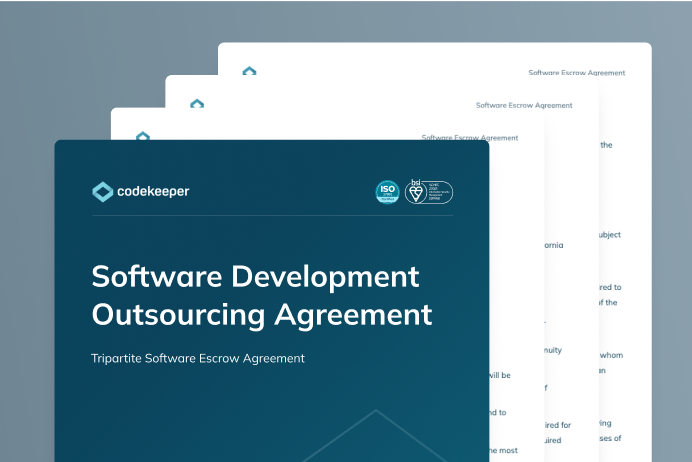
Task: Click the codekeeper brand name text
Action: [153, 192]
